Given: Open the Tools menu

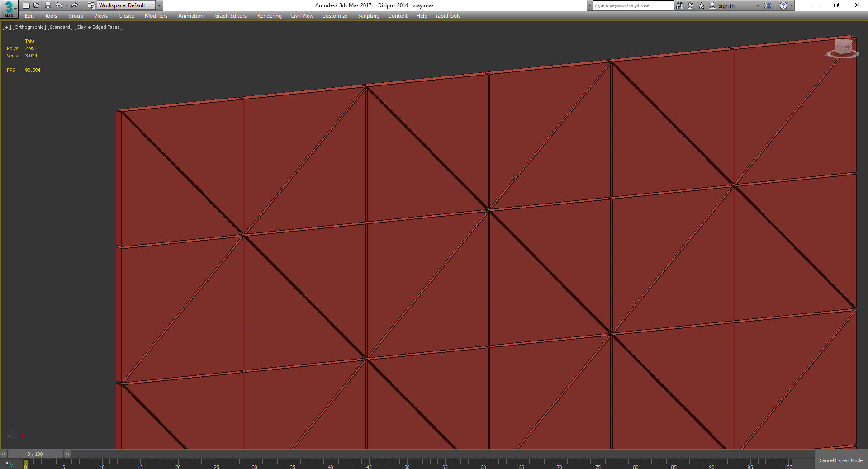Looking at the screenshot, I should click(x=51, y=16).
